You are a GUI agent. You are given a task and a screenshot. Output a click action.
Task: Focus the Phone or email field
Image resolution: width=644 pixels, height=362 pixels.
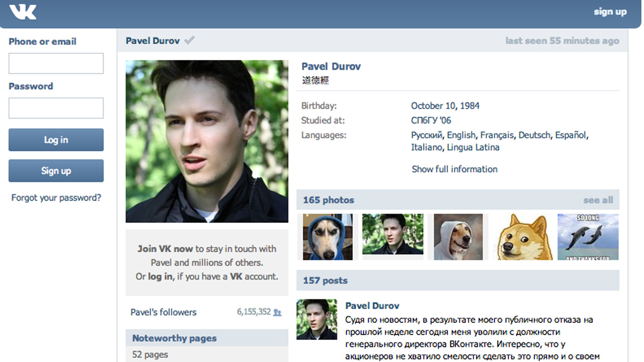[56, 63]
